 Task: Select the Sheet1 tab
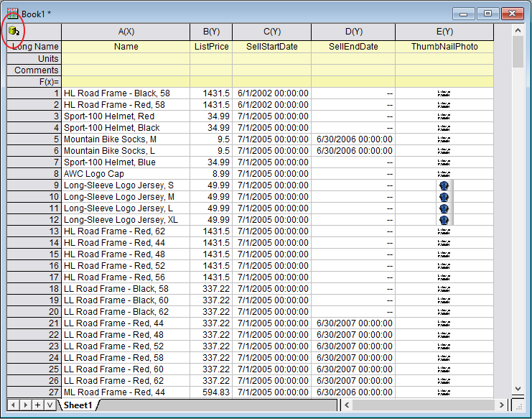click(x=78, y=405)
